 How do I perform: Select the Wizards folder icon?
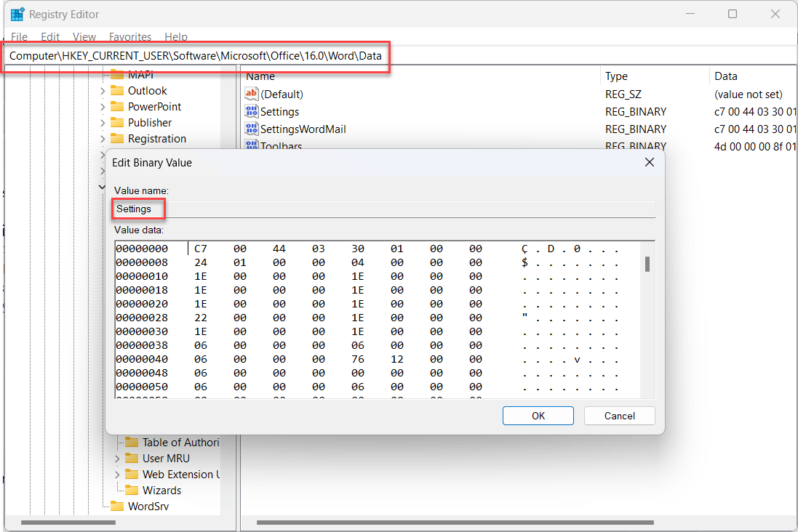pos(132,491)
